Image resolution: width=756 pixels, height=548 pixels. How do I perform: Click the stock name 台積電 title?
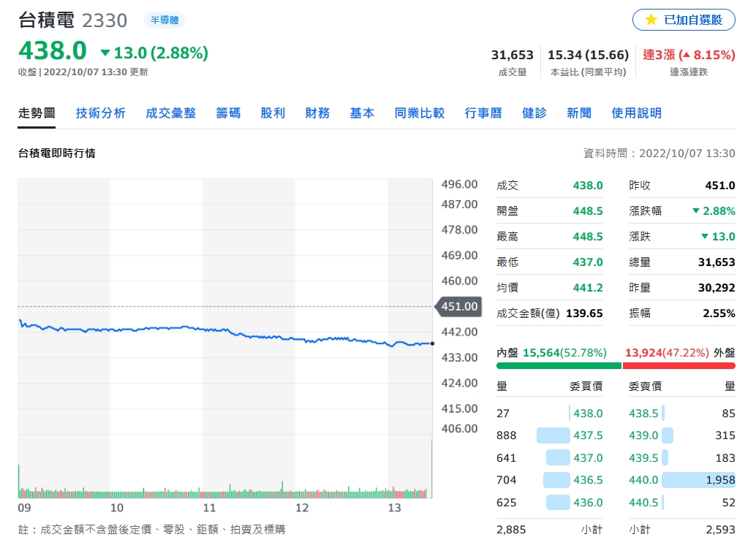coord(46,20)
